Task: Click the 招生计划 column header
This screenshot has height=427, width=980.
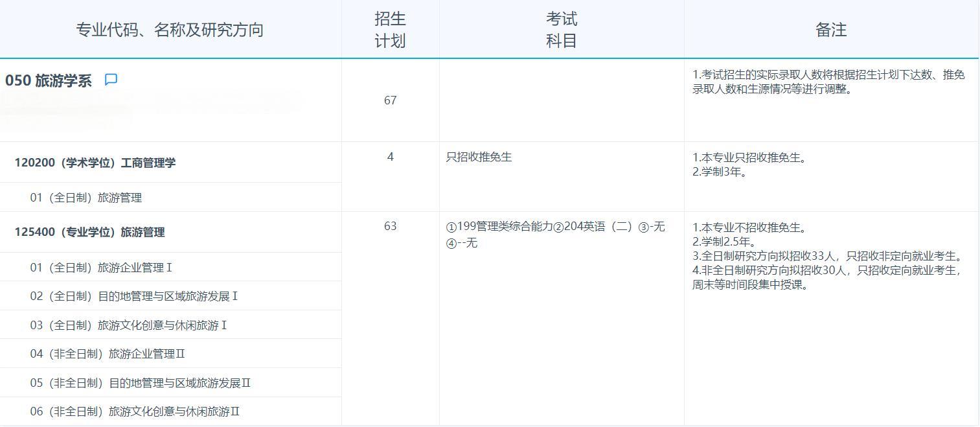Action: 389,29
